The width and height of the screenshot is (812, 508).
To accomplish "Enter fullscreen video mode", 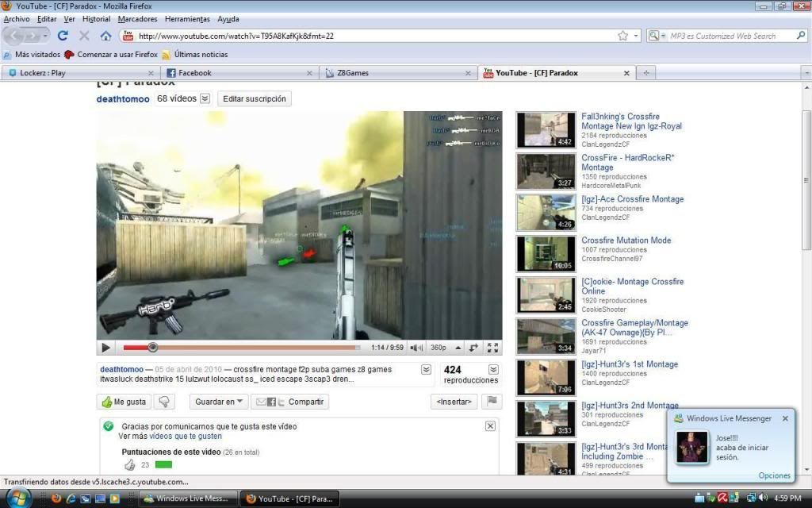I will pyautogui.click(x=492, y=348).
